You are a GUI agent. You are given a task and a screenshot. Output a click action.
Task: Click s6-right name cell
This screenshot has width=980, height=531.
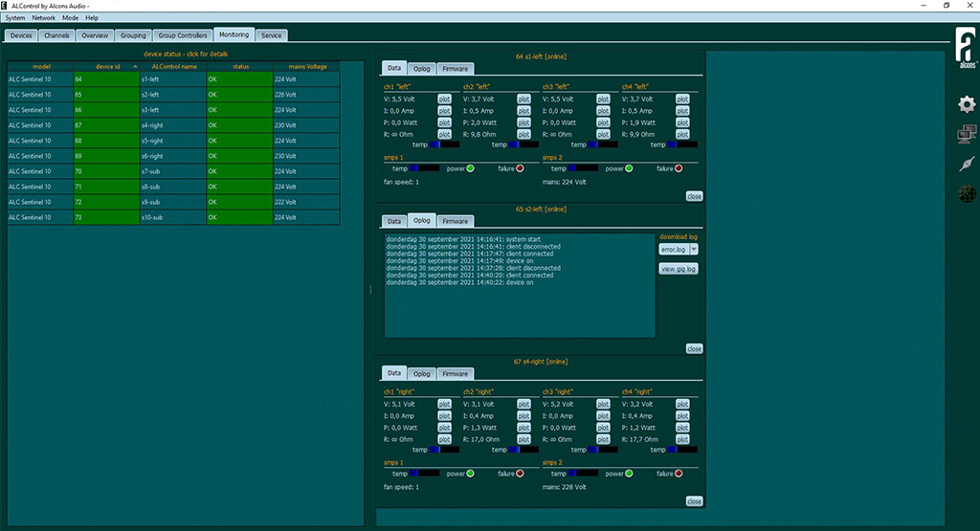coord(173,156)
